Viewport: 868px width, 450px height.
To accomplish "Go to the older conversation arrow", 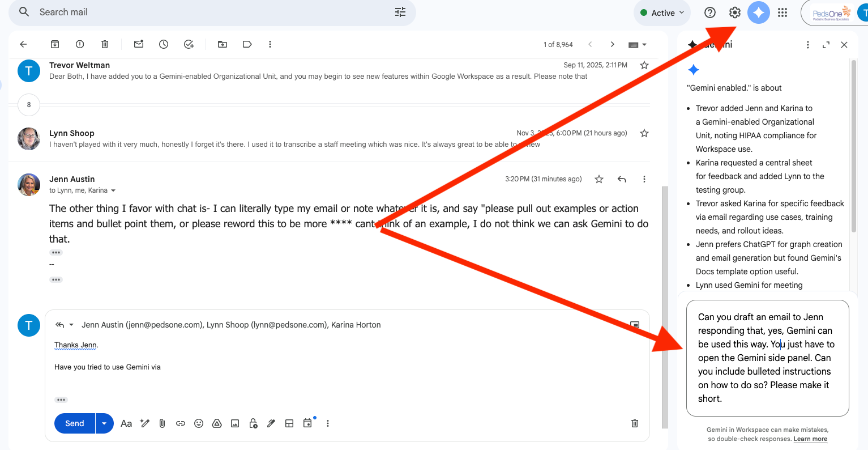I will 612,44.
